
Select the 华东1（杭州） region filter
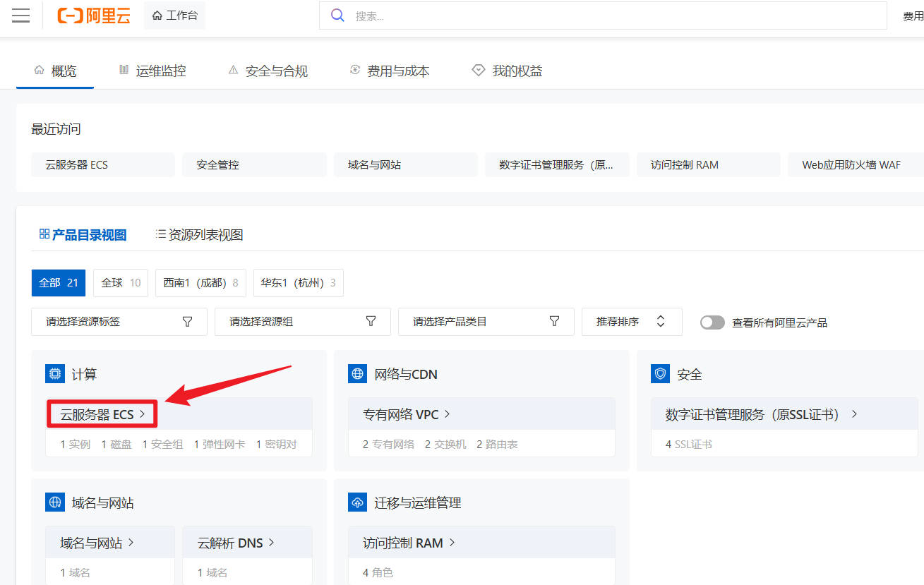[x=298, y=283]
